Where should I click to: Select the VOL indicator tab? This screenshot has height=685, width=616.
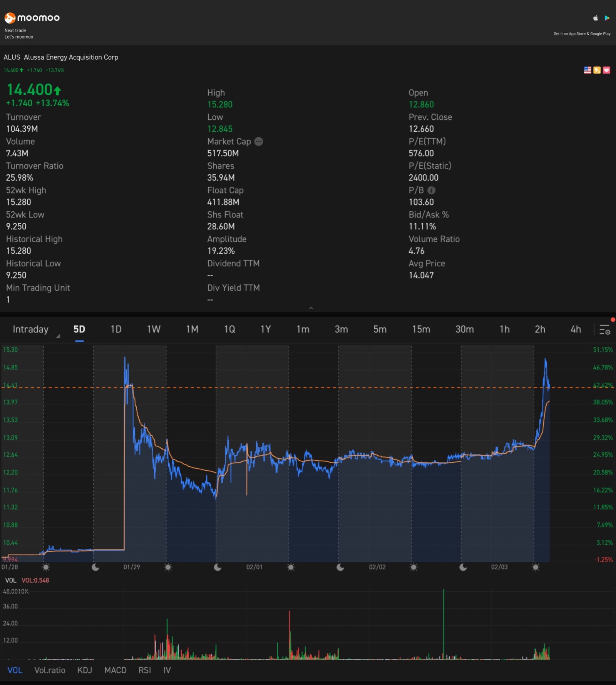click(x=15, y=670)
